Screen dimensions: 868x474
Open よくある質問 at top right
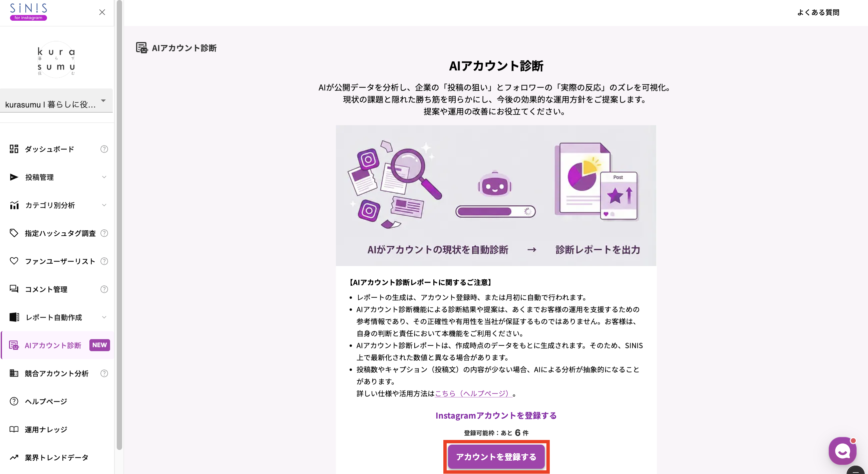point(819,12)
